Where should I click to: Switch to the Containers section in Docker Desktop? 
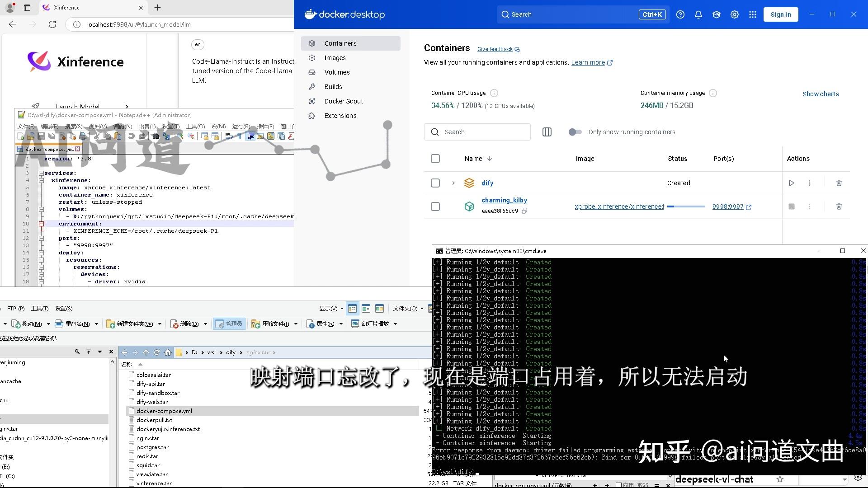tap(340, 43)
